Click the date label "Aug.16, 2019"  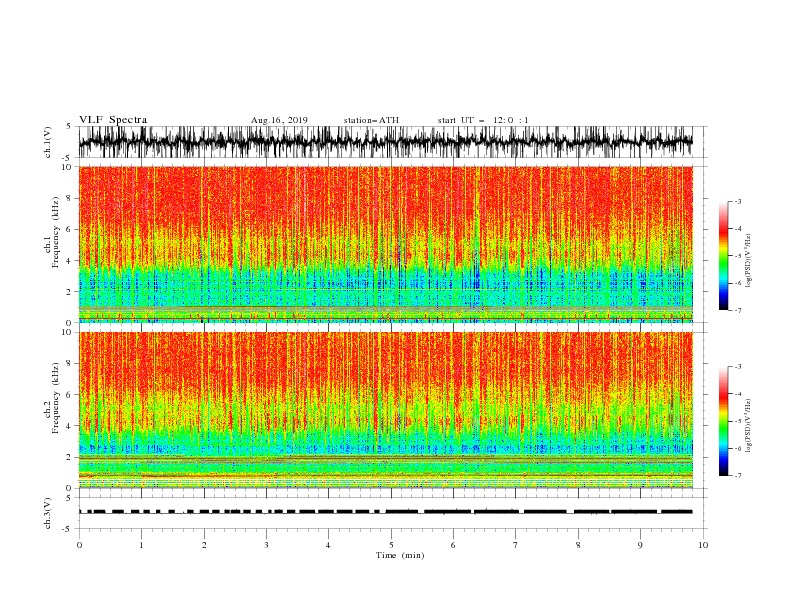point(279,120)
